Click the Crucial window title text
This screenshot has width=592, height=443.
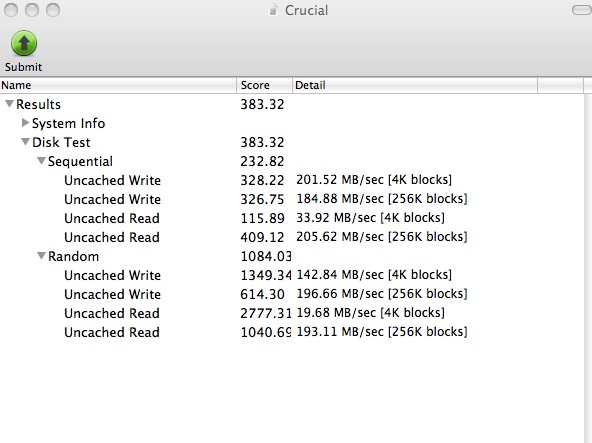[306, 10]
